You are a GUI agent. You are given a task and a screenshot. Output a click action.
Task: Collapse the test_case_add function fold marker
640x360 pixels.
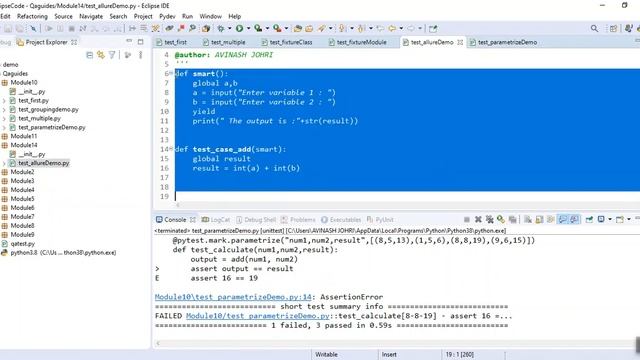[171, 149]
